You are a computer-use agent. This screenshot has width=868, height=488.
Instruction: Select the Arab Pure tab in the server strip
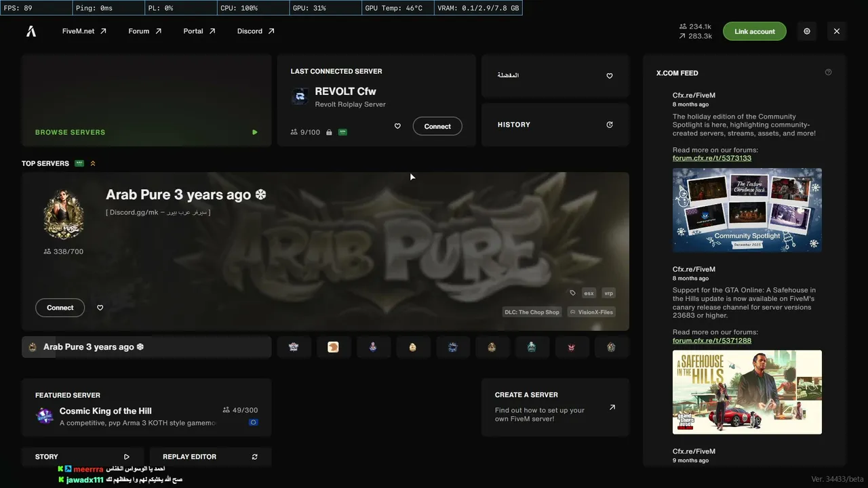click(146, 347)
